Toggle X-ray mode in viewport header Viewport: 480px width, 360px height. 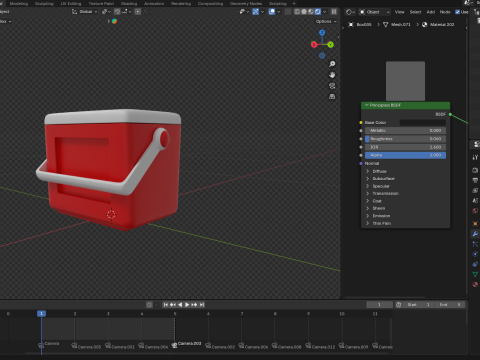click(288, 12)
